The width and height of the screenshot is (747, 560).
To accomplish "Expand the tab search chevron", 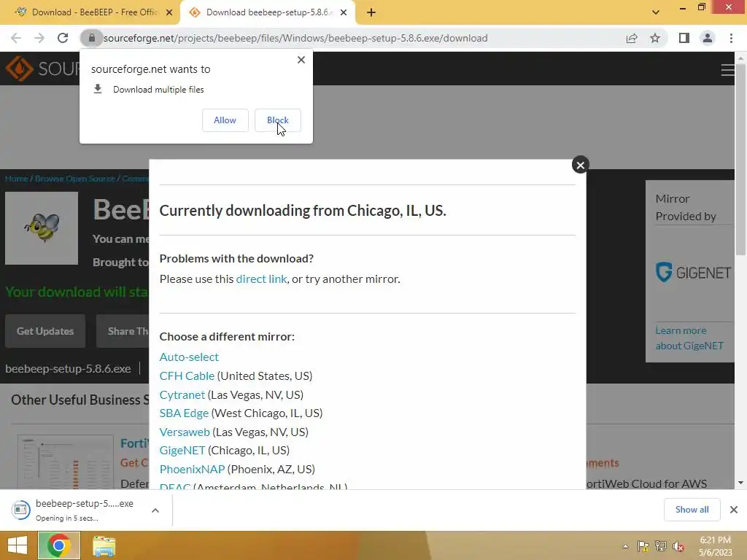I will click(x=656, y=12).
